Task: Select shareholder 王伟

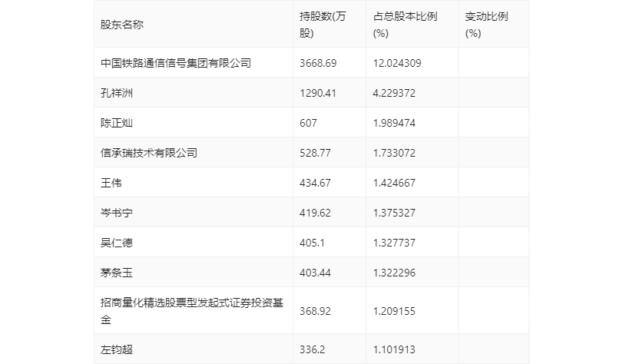Action: click(111, 183)
